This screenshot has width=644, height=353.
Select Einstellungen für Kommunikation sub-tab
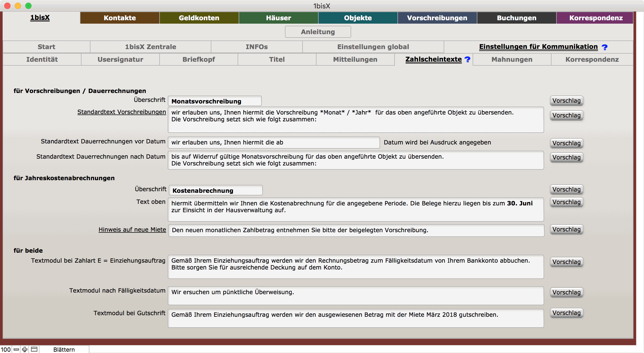tap(538, 47)
